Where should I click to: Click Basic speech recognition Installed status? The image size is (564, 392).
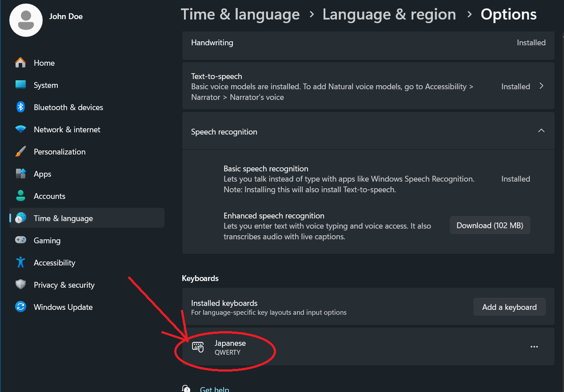click(516, 179)
